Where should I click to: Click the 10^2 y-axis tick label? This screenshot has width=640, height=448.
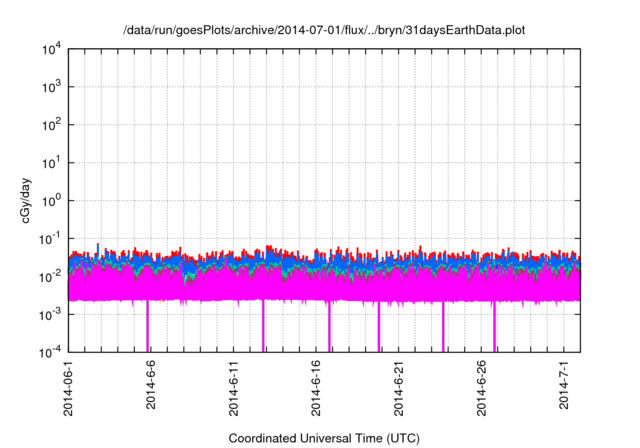(x=51, y=125)
